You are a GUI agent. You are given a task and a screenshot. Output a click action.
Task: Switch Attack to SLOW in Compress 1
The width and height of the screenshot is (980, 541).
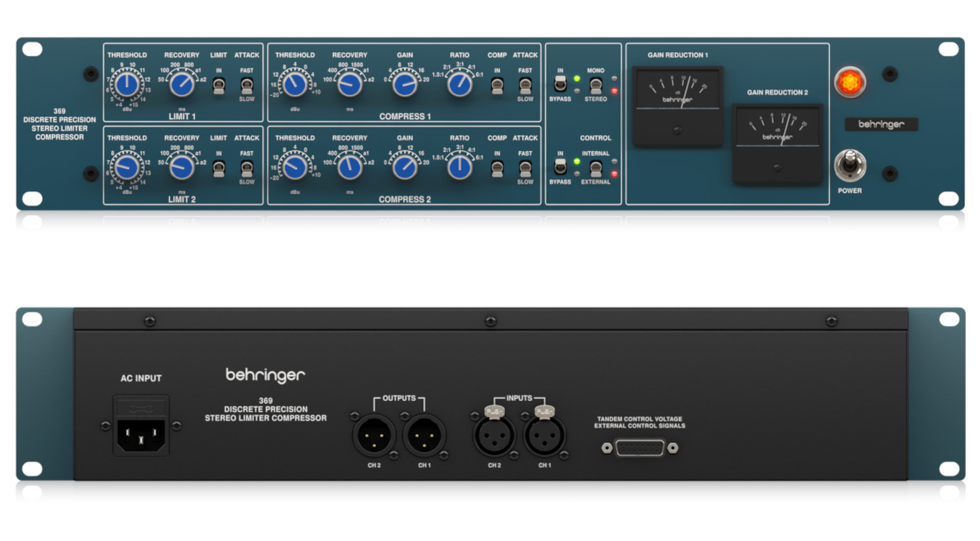coord(524,85)
